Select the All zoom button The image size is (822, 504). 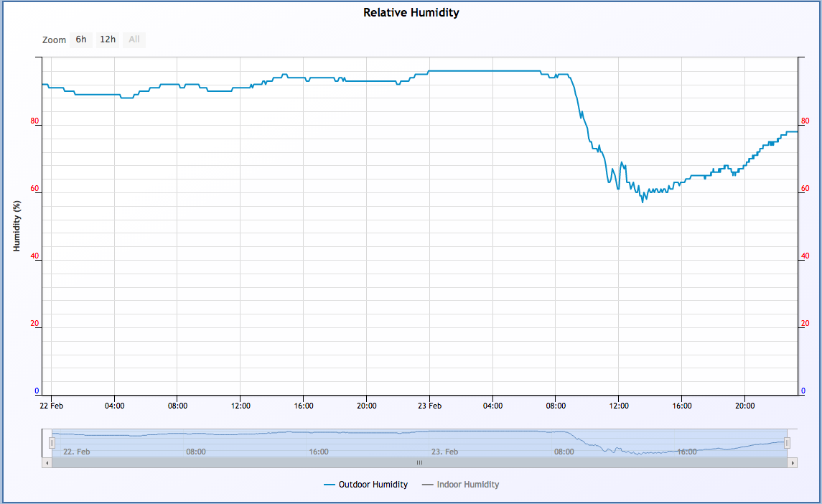pyautogui.click(x=134, y=40)
